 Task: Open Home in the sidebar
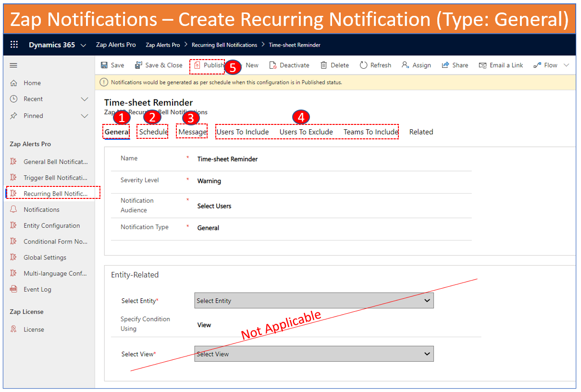click(x=32, y=83)
